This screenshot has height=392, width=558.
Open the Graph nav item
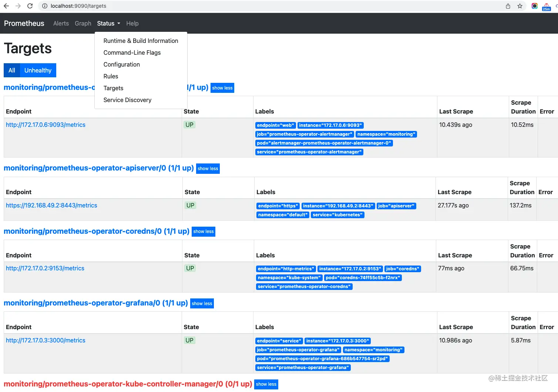pos(83,23)
